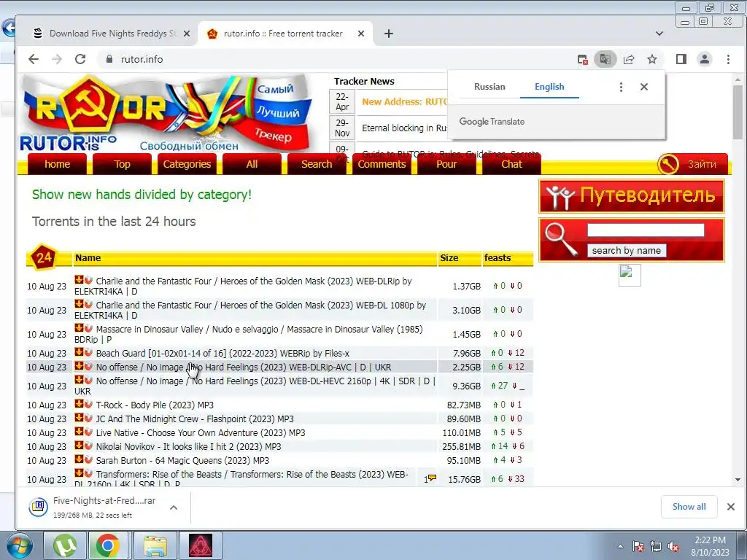Open uTorrent from the taskbar
Screen dimensions: 747x560
[x=64, y=545]
